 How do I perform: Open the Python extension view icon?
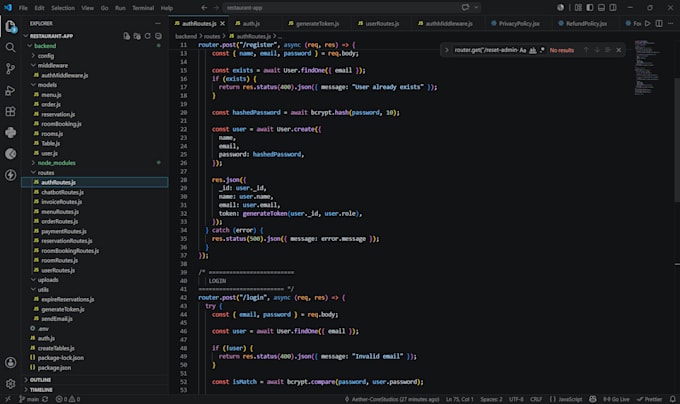pyautogui.click(x=10, y=133)
